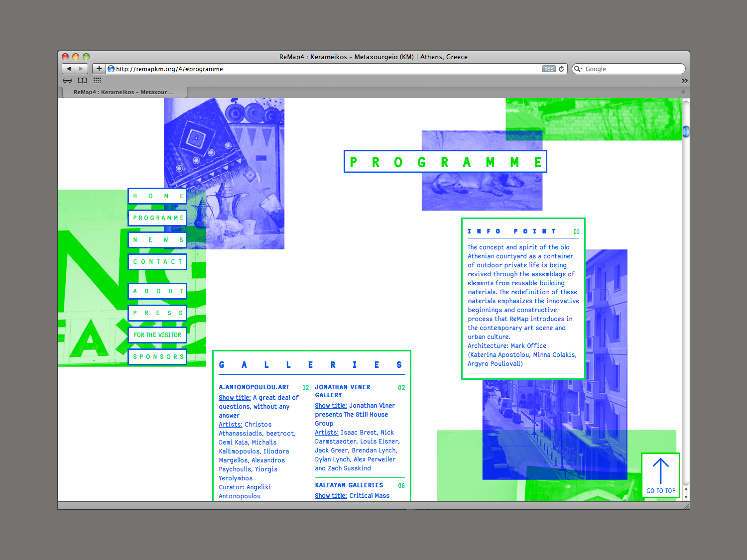
Task: Click the site globe icon in address bar
Action: point(111,69)
